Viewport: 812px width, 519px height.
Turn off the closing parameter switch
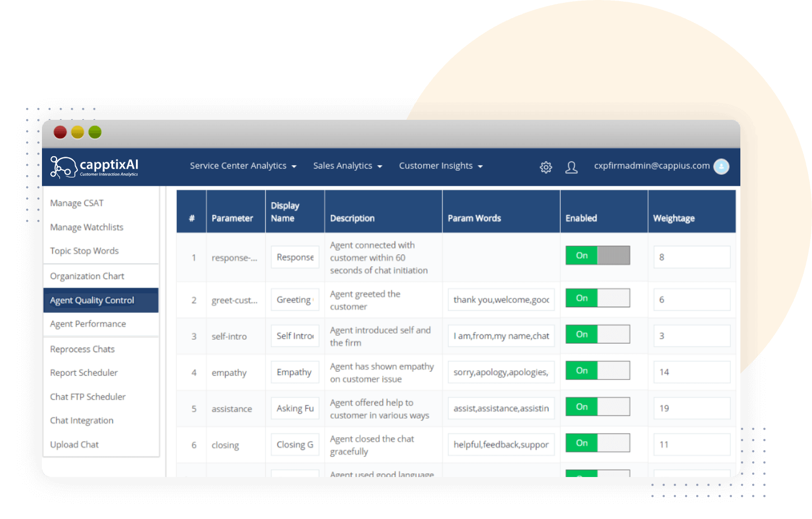[597, 443]
